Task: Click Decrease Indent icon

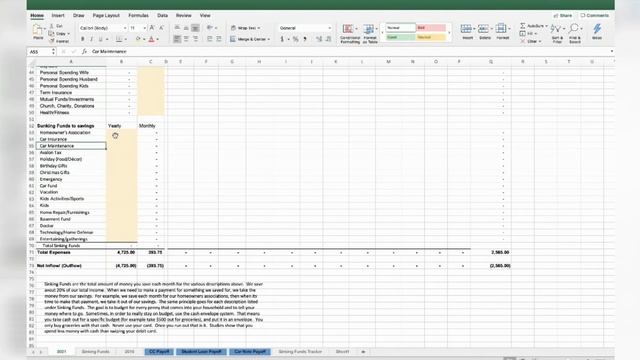Action: tap(209, 39)
